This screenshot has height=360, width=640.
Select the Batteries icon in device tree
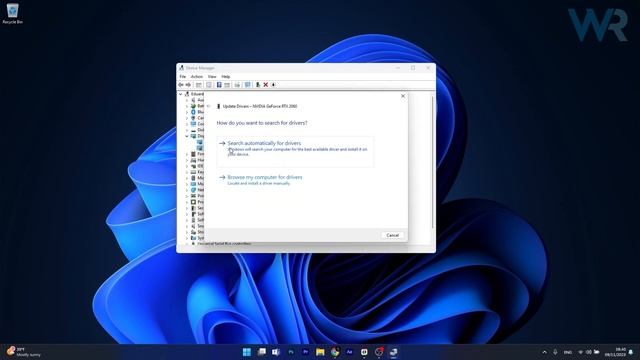tap(193, 106)
